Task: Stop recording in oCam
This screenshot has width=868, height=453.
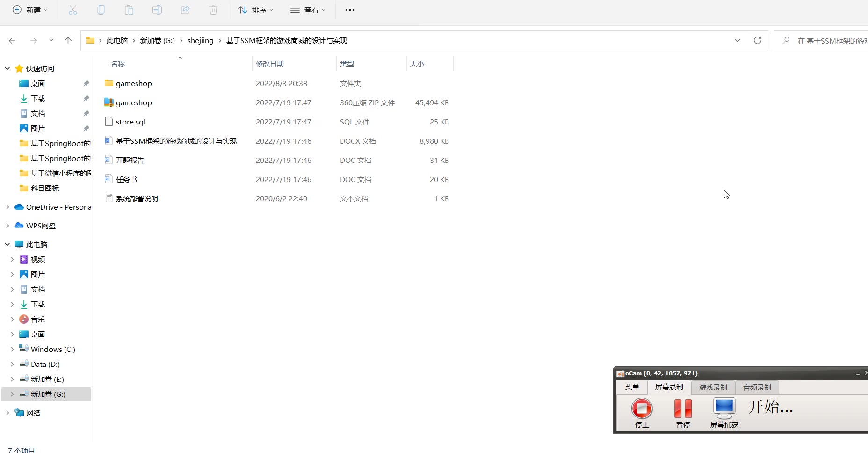Action: 642,409
